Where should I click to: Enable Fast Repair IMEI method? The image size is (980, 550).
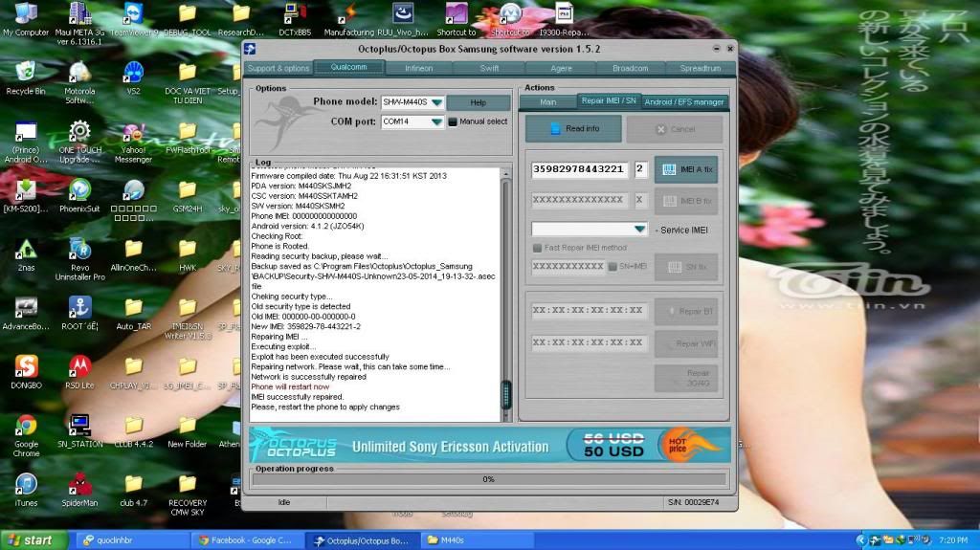537,248
